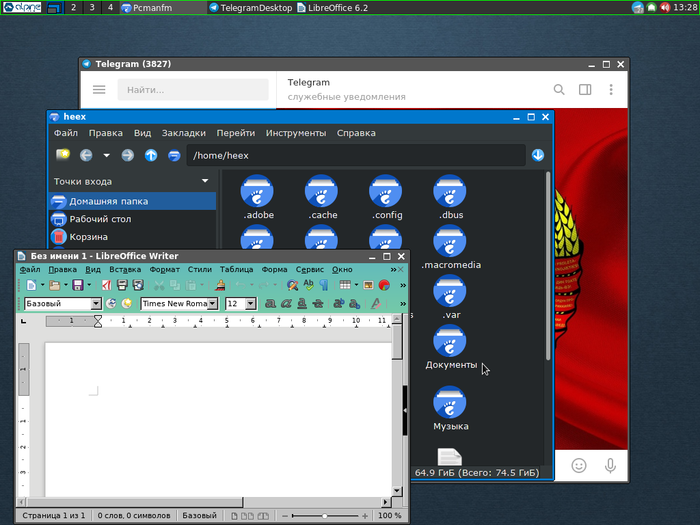Click the spellcheck icon in Writer toolbar

tap(309, 286)
